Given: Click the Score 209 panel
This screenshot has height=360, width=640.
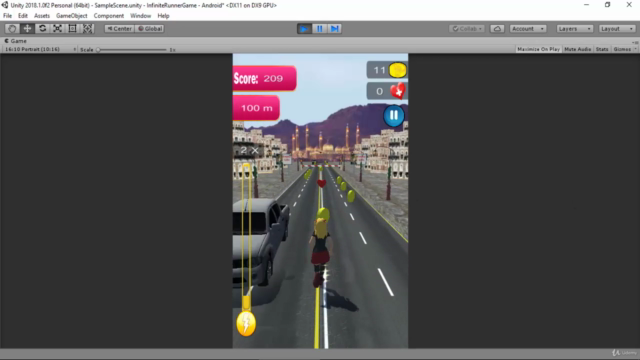Looking at the screenshot, I should click(264, 78).
